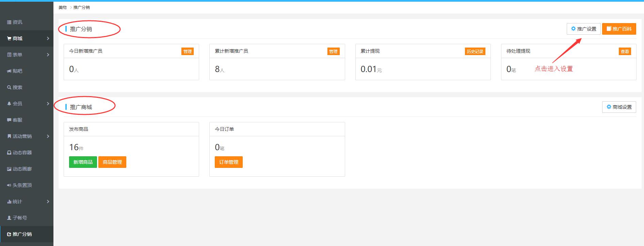Click the green 新增商品 button
Image resolution: width=644 pixels, height=246 pixels.
pyautogui.click(x=83, y=162)
